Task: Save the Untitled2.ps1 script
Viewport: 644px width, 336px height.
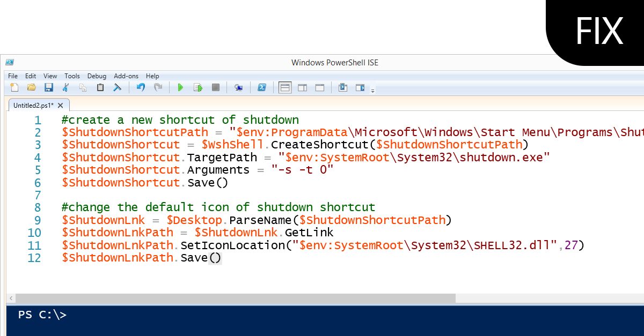Action: (48, 87)
